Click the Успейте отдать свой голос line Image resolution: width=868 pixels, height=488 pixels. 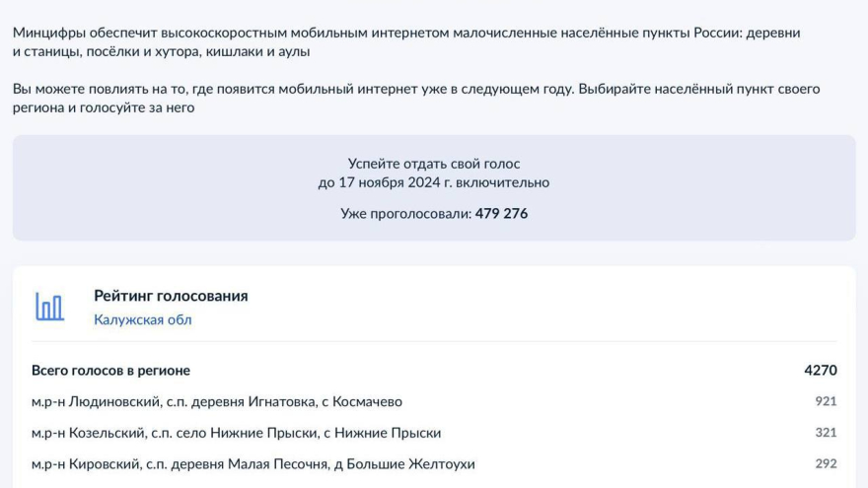point(434,164)
